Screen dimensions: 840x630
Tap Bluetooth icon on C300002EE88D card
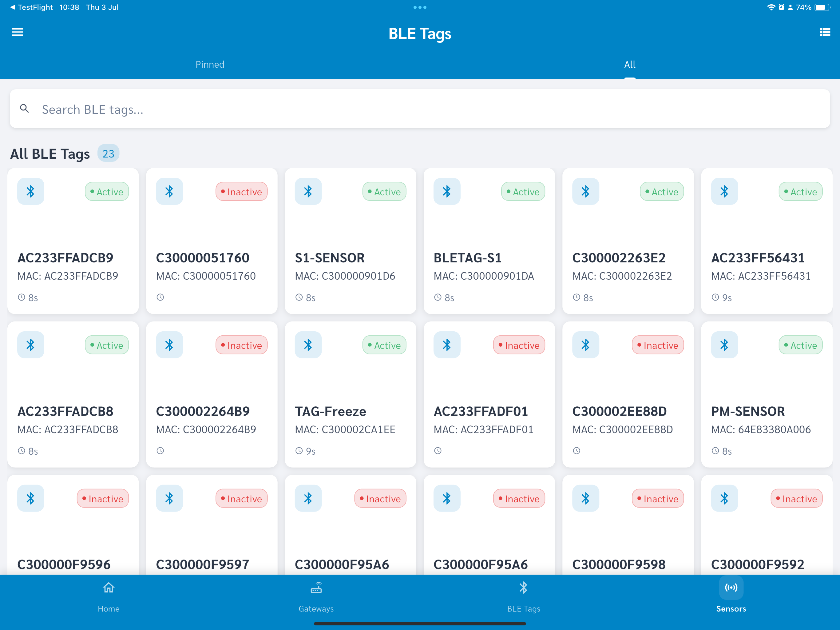pos(586,345)
